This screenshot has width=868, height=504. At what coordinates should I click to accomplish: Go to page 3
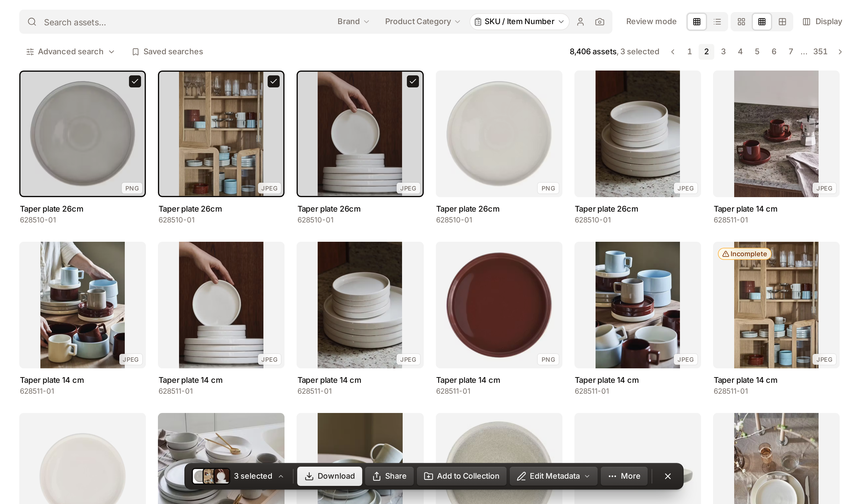coord(723,52)
